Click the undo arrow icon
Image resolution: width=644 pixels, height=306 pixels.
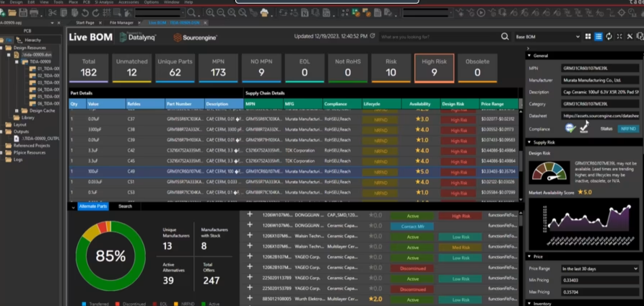point(84,13)
